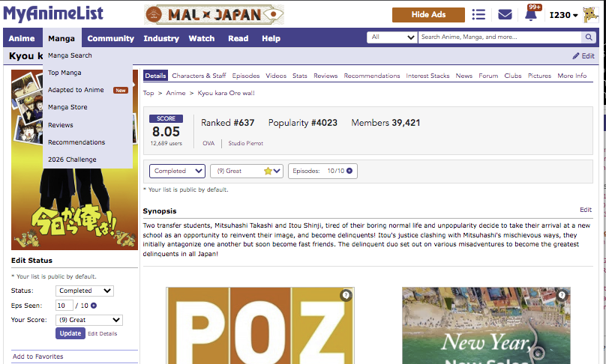The height and width of the screenshot is (364, 606).
Task: Switch to News tab
Action: coord(463,76)
